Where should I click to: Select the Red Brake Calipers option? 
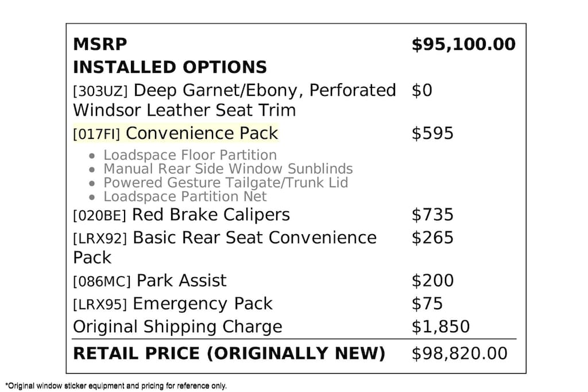pyautogui.click(x=181, y=215)
